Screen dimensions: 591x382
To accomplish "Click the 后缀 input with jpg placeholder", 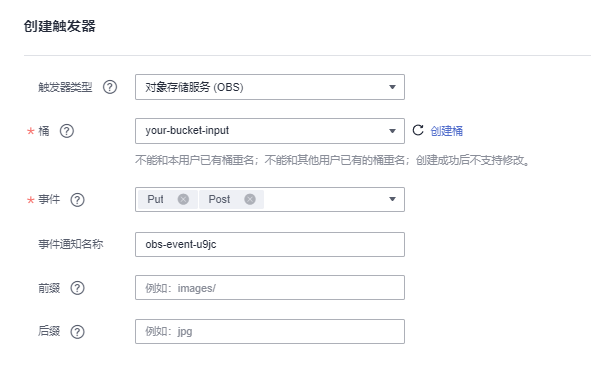I will tap(270, 331).
